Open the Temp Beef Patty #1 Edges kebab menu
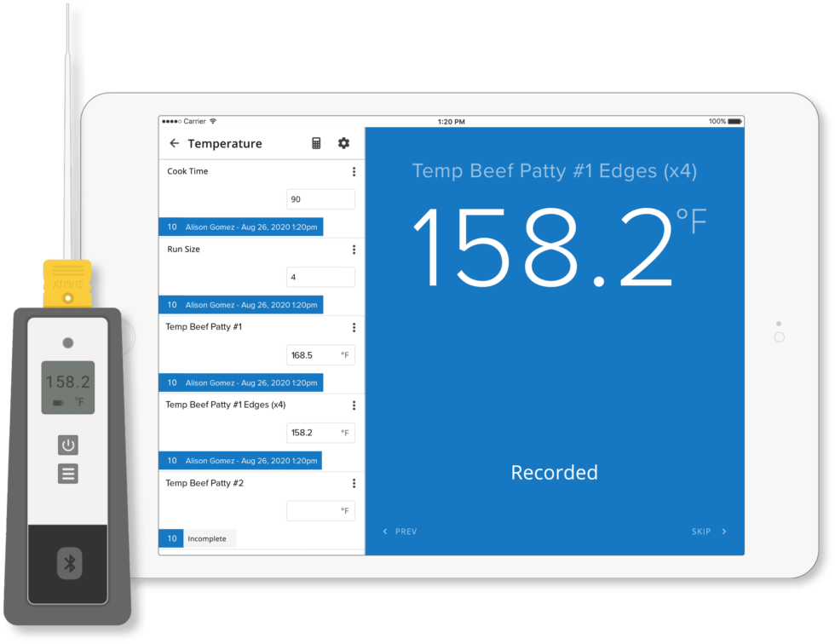Screen dimensions: 835x644 354,405
